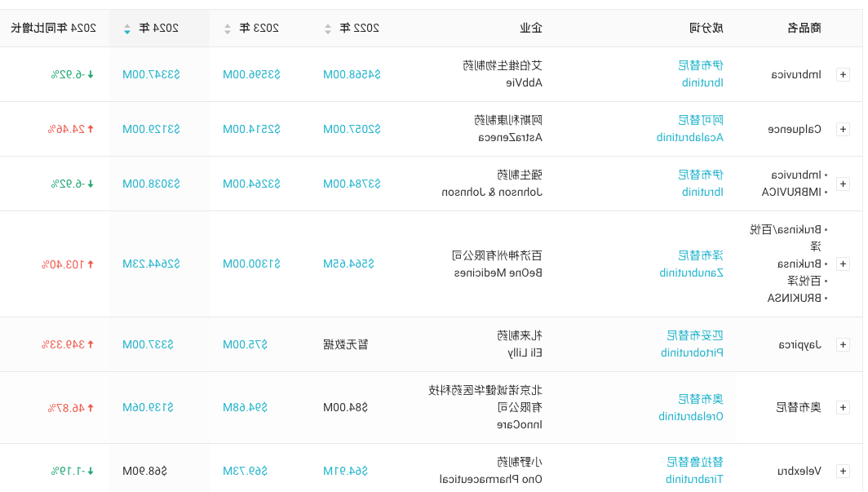Click the $1300.00M sales value
Image resolution: width=868 pixels, height=492 pixels.
click(x=251, y=264)
